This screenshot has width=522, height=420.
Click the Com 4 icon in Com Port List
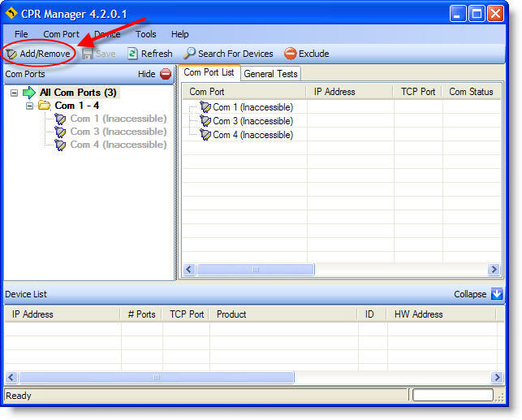tap(205, 135)
